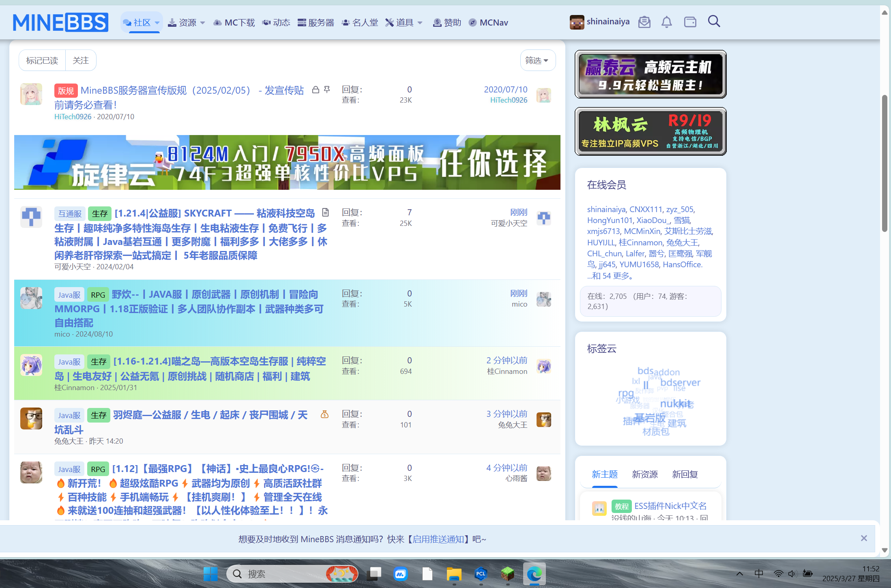Open the 最强RPG 神话 thread

pos(191,490)
